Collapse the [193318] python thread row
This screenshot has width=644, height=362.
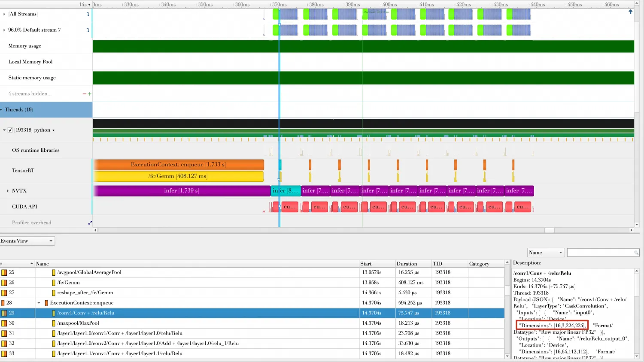tap(4, 130)
